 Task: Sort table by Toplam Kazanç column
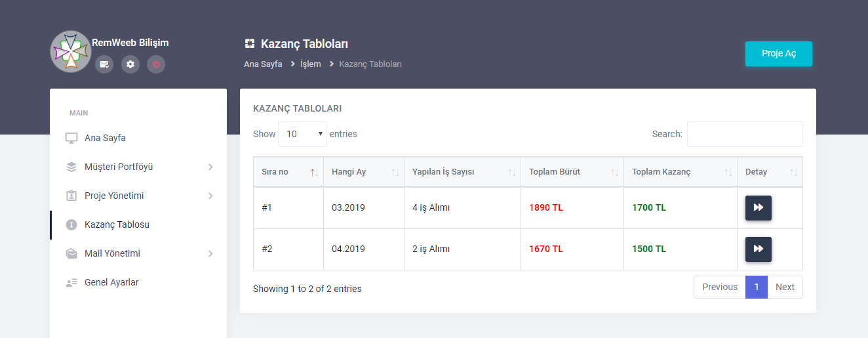click(681, 172)
